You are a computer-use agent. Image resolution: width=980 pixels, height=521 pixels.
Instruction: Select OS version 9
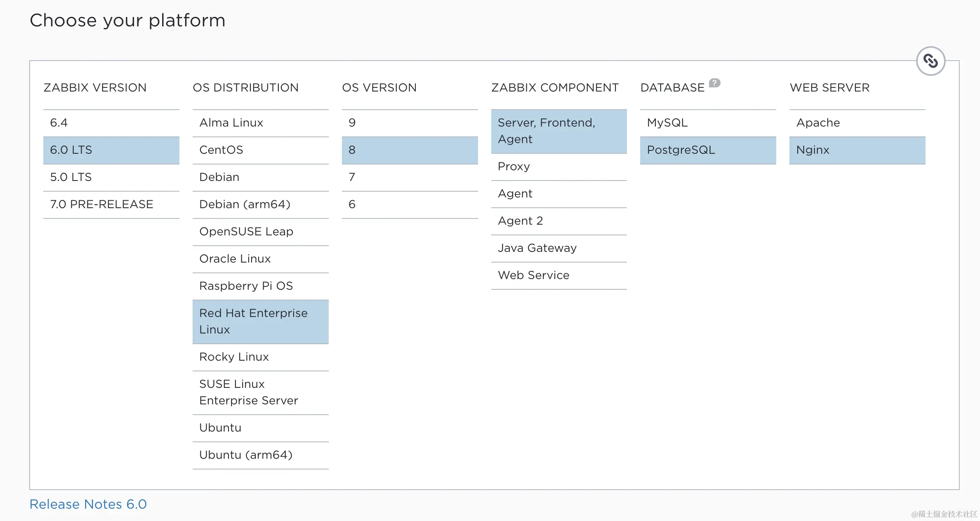410,123
